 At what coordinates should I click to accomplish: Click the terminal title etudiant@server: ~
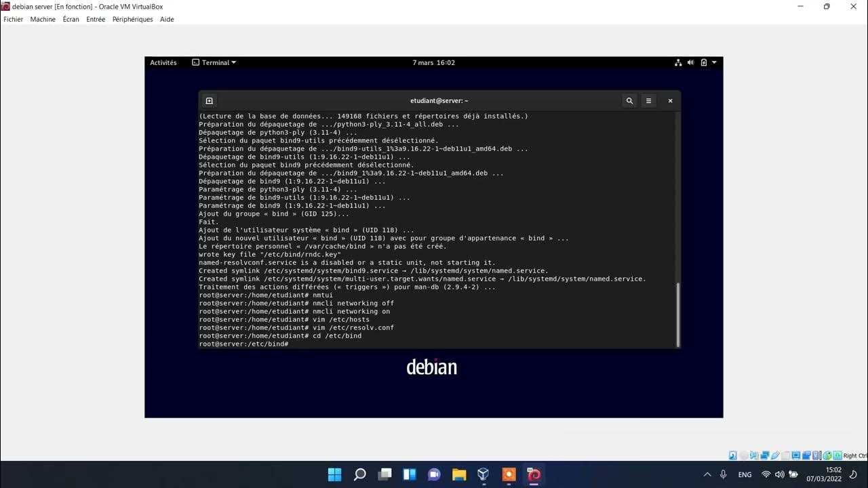click(439, 100)
